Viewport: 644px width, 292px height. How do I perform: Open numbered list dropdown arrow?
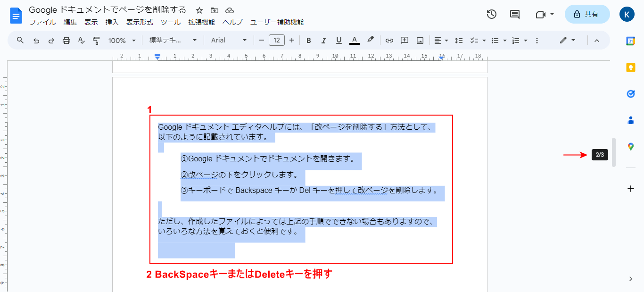pos(526,41)
